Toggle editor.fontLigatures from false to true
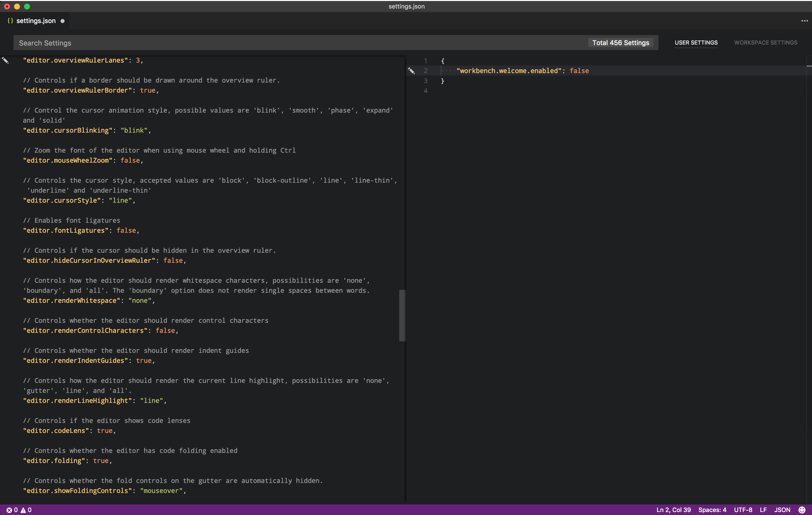This screenshot has width=812, height=515. (x=126, y=230)
